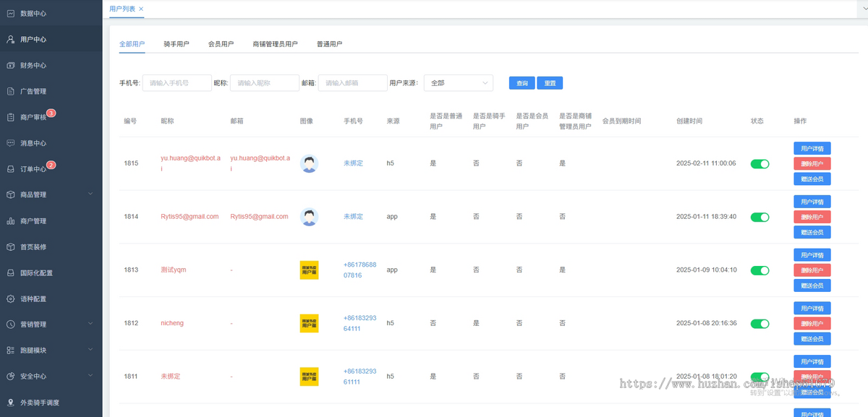Click nickname 测试yqm

pos(174,270)
